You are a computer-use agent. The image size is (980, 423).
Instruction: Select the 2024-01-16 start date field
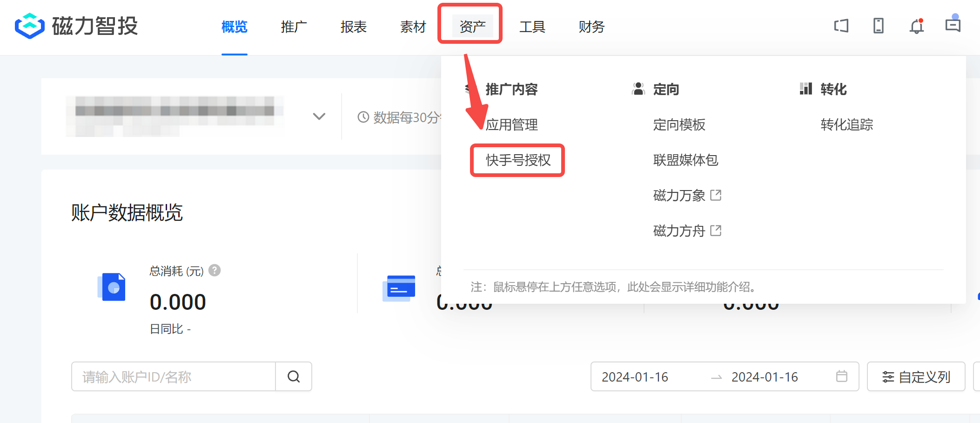(634, 376)
